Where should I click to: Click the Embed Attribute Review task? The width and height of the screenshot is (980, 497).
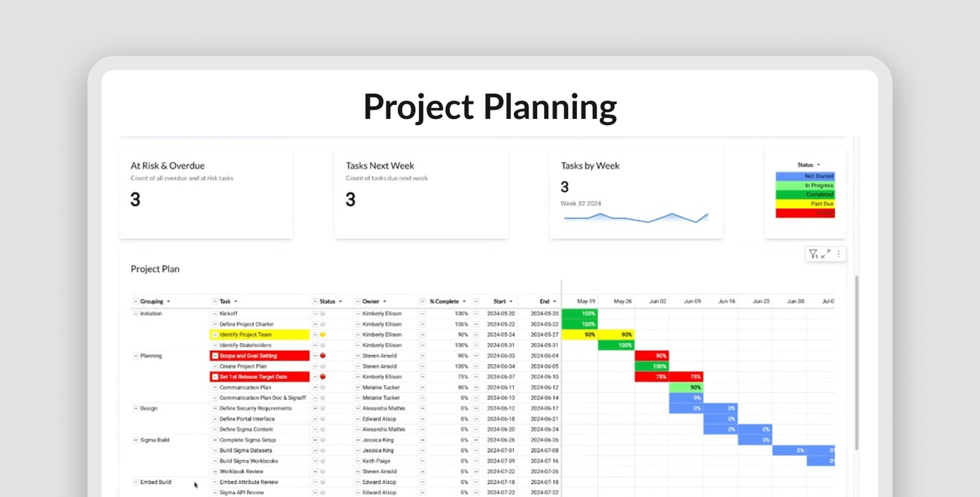(249, 482)
